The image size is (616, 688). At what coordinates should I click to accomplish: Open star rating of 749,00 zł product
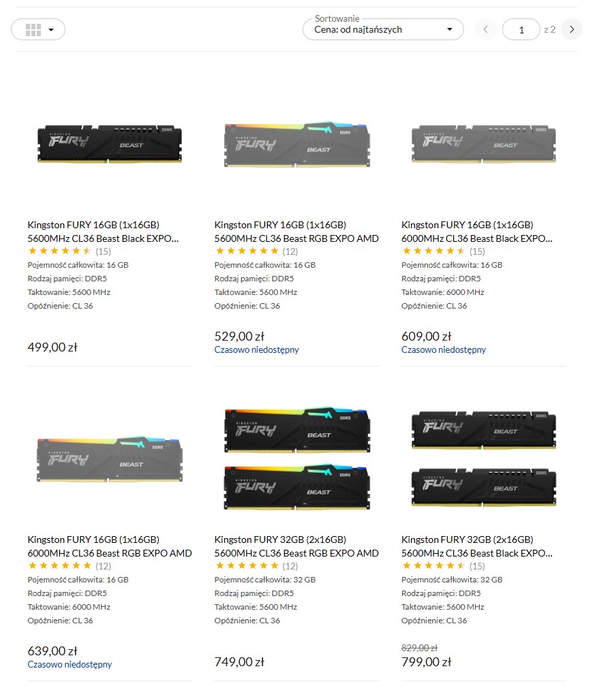pyautogui.click(x=246, y=565)
